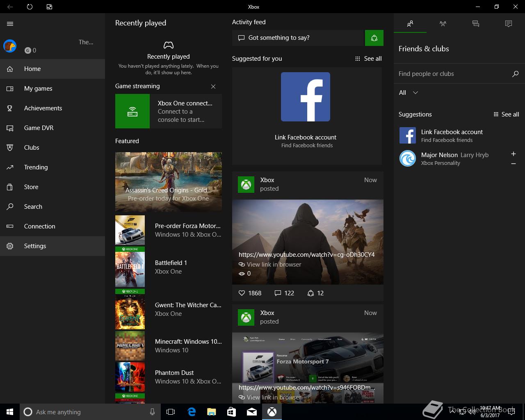
Task: Open Task View on taskbar
Action: coord(171,412)
